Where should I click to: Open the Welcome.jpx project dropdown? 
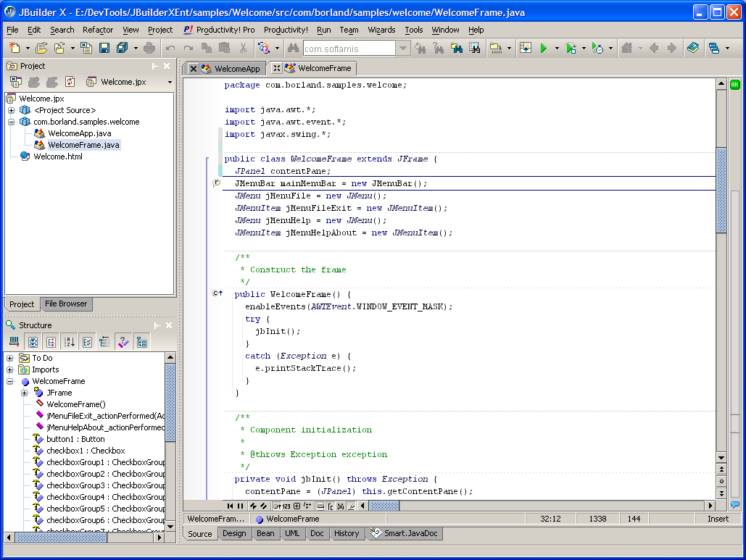[x=170, y=83]
